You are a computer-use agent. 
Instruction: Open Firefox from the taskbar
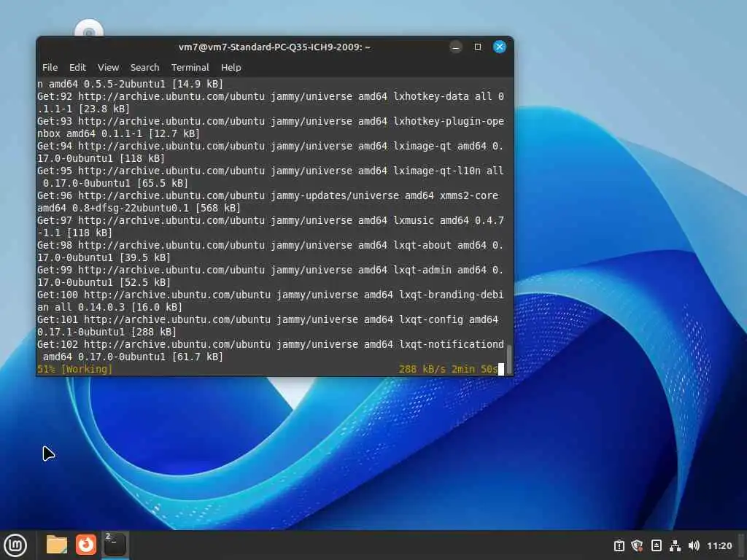point(86,545)
